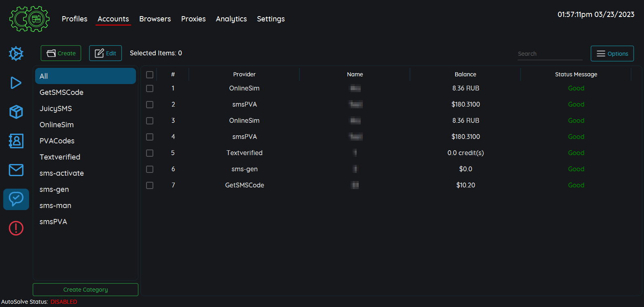Click the Edit button
The height and width of the screenshot is (307, 644).
pos(105,53)
